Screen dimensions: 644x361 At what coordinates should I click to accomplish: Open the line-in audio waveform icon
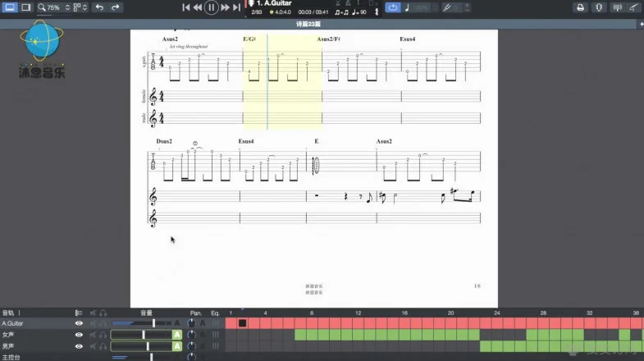617,7
